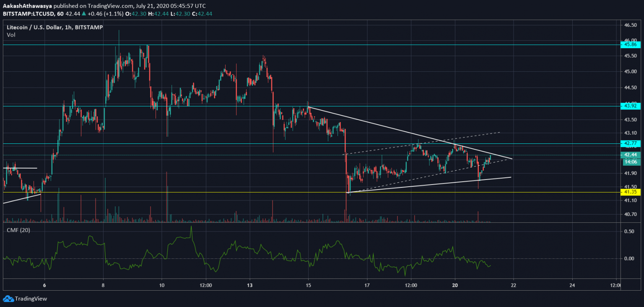Click the Vol indicator label
Image resolution: width=644 pixels, height=307 pixels.
[x=11, y=35]
